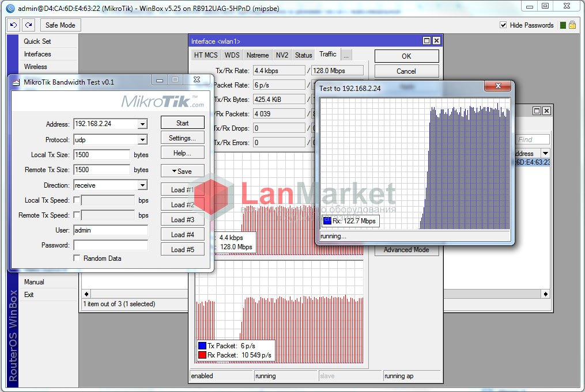Enable the Local Tx Speed checkbox
This screenshot has height=392, width=585.
coord(77,200)
